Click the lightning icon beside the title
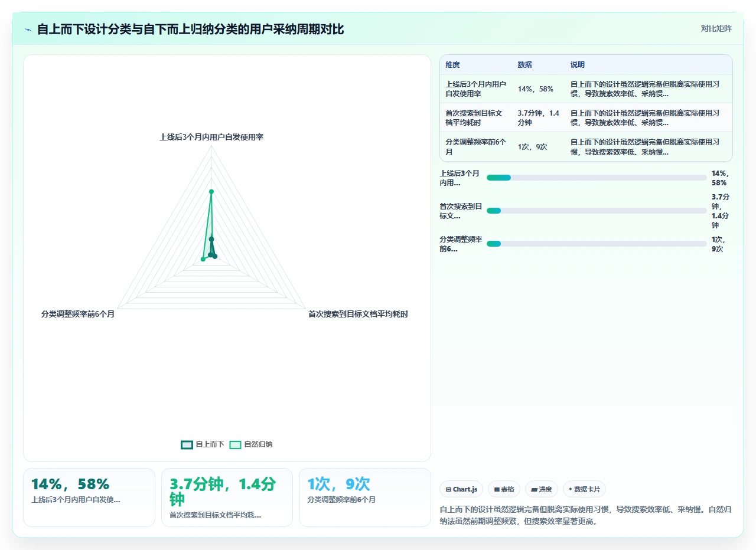Viewport: 756px width, 550px height. [28, 30]
